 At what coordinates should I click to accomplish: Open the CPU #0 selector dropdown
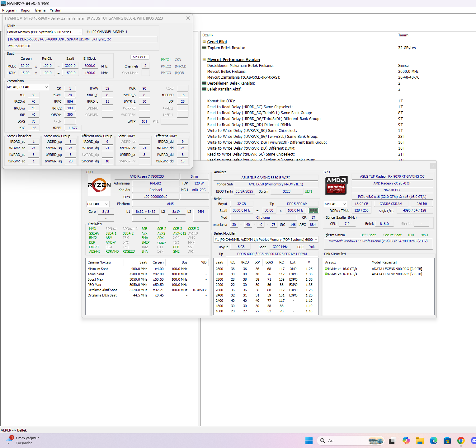click(98, 204)
